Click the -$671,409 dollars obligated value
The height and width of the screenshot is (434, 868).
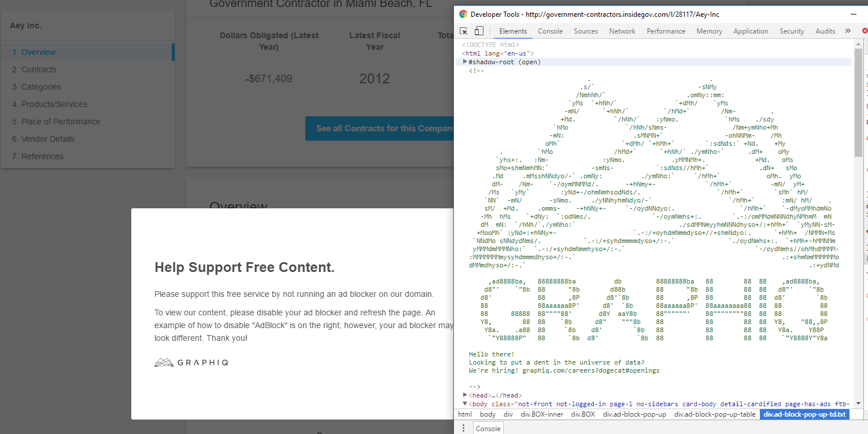(x=268, y=79)
